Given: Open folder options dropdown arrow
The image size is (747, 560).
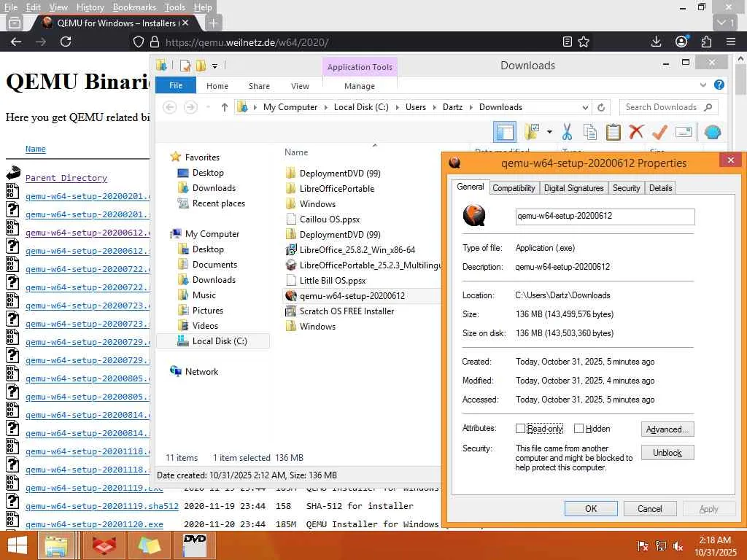Looking at the screenshot, I should pyautogui.click(x=549, y=132).
